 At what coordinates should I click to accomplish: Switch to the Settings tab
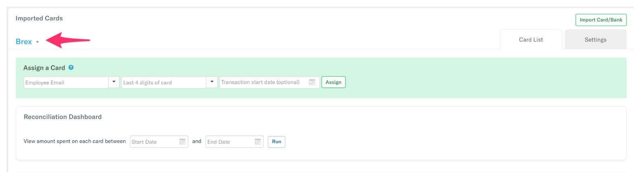(x=595, y=40)
